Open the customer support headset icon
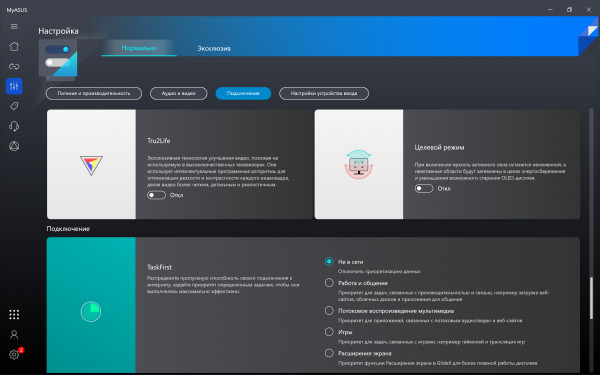 (x=14, y=126)
